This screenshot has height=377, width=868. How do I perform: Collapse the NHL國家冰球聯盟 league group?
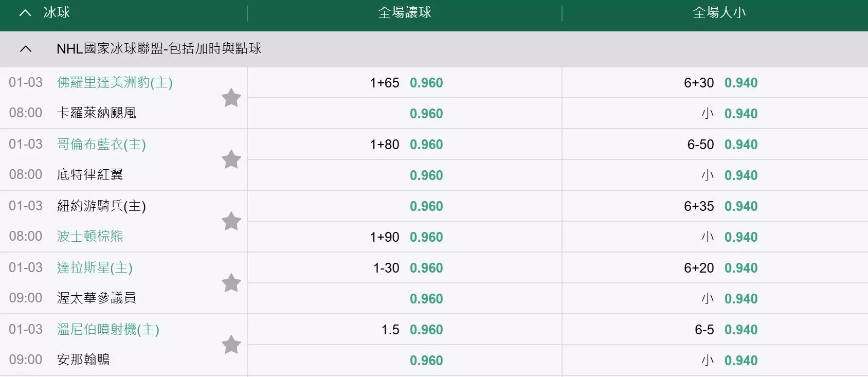click(25, 49)
